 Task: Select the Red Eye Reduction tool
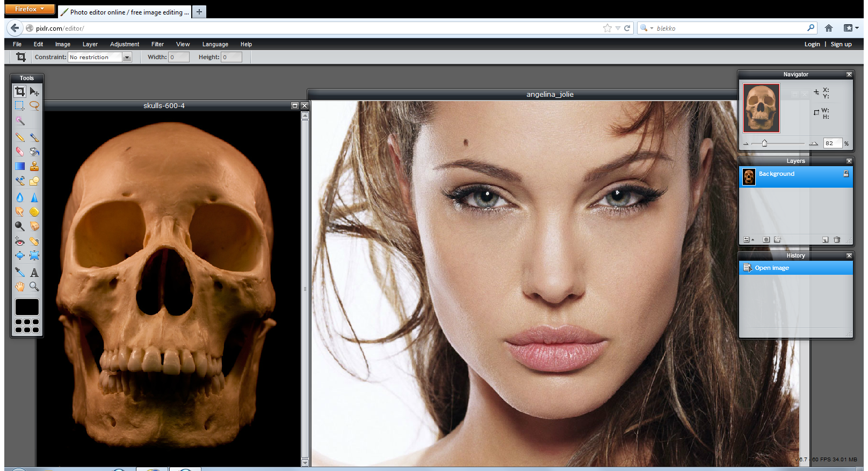pyautogui.click(x=20, y=241)
